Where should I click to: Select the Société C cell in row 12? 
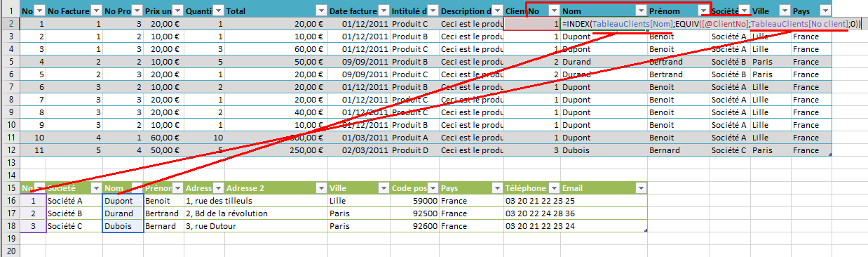click(x=730, y=150)
